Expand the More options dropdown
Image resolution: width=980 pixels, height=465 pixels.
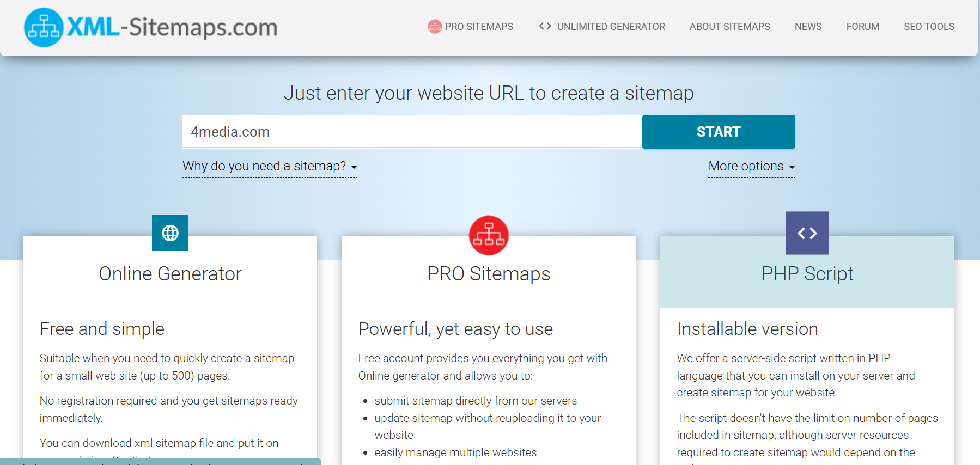751,166
